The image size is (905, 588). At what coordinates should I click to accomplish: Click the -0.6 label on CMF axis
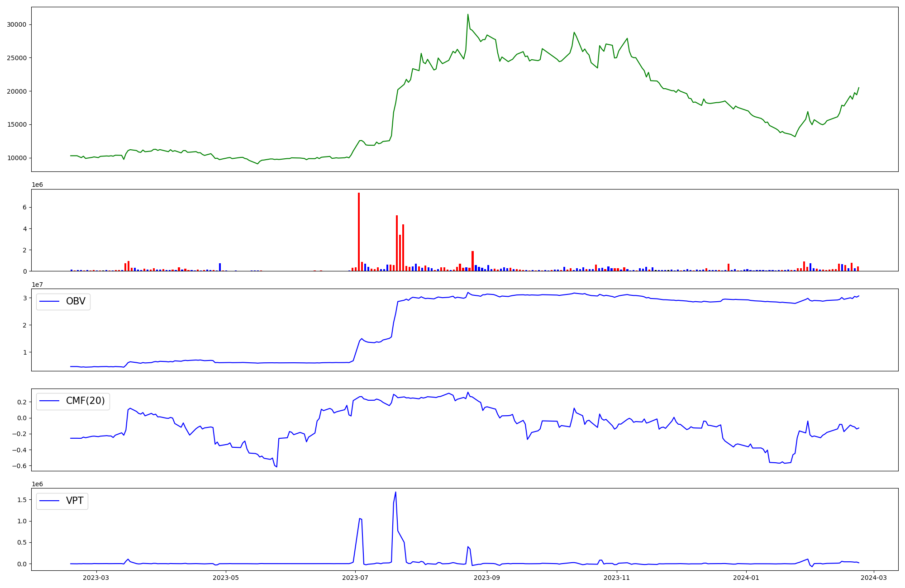tap(19, 466)
